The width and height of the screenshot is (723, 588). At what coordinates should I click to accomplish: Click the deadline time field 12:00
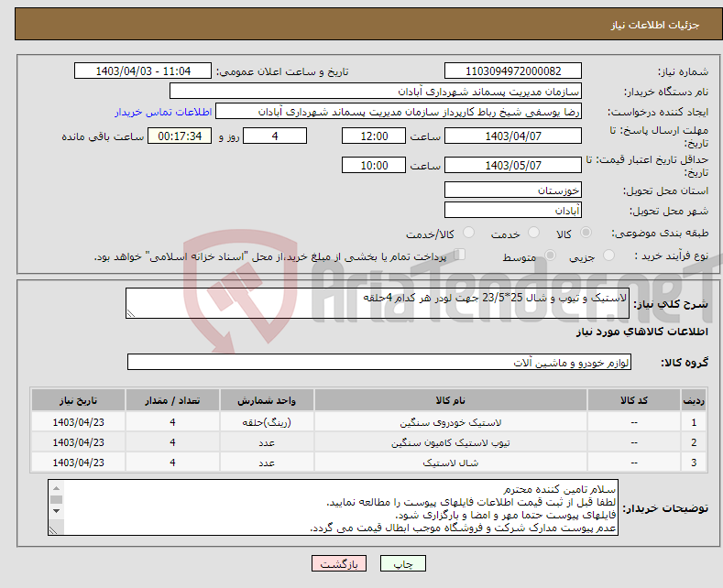[374, 136]
